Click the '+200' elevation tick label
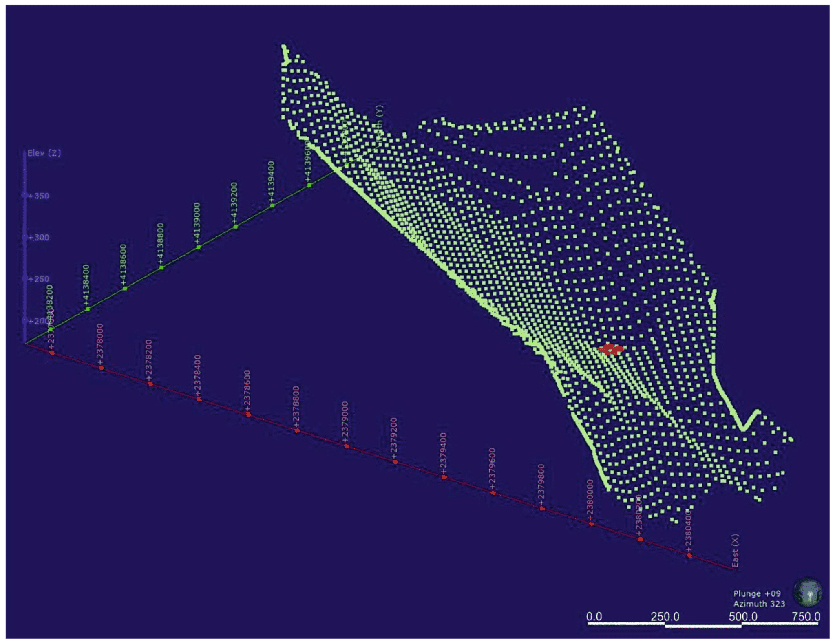 pyautogui.click(x=38, y=321)
